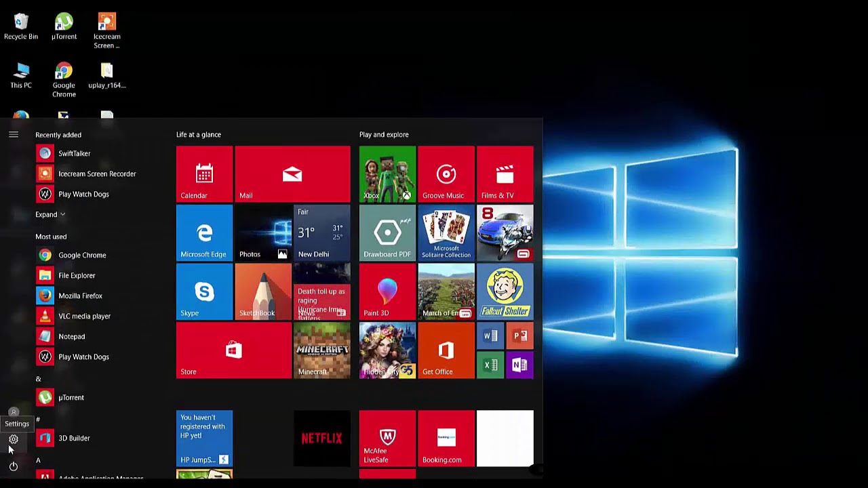The height and width of the screenshot is (488, 868).
Task: Select the Icecream Screen desktop shortcut
Action: tap(106, 31)
